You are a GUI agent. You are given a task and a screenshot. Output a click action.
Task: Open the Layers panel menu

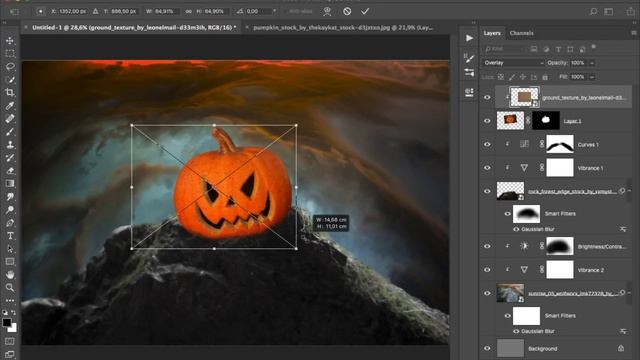[x=633, y=33]
